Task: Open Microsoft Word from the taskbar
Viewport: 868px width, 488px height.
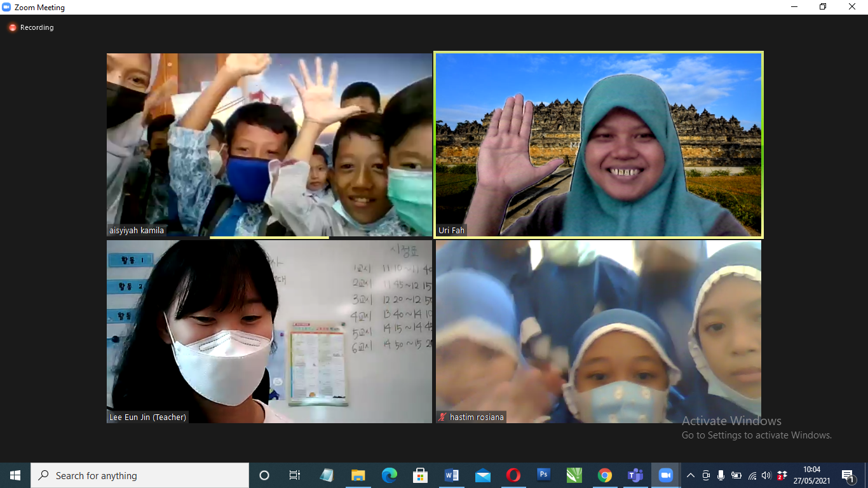Action: click(x=452, y=475)
